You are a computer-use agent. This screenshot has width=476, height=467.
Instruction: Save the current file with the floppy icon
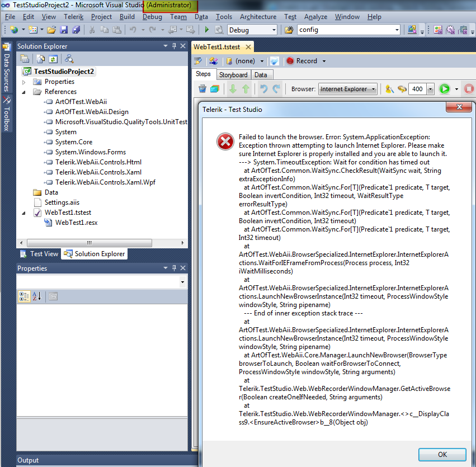64,30
